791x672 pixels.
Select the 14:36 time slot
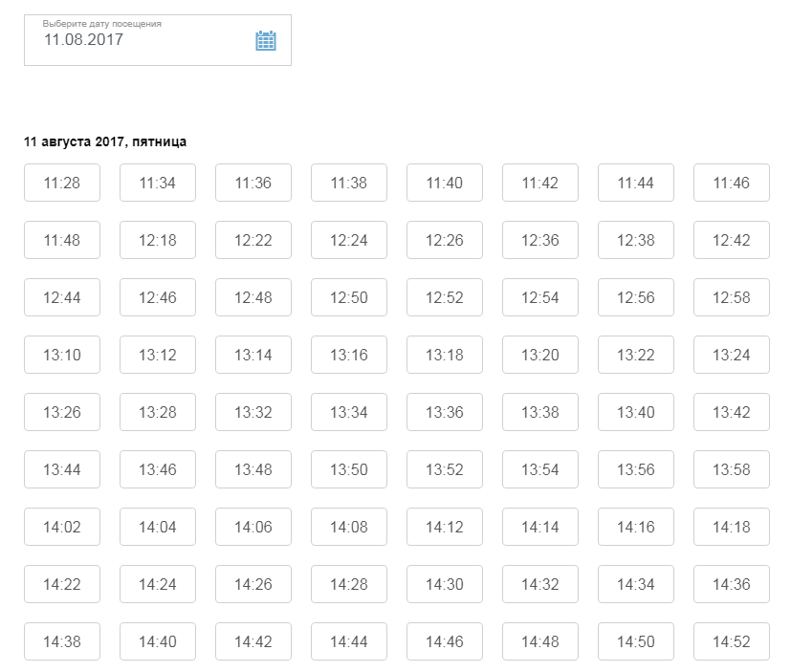click(731, 584)
